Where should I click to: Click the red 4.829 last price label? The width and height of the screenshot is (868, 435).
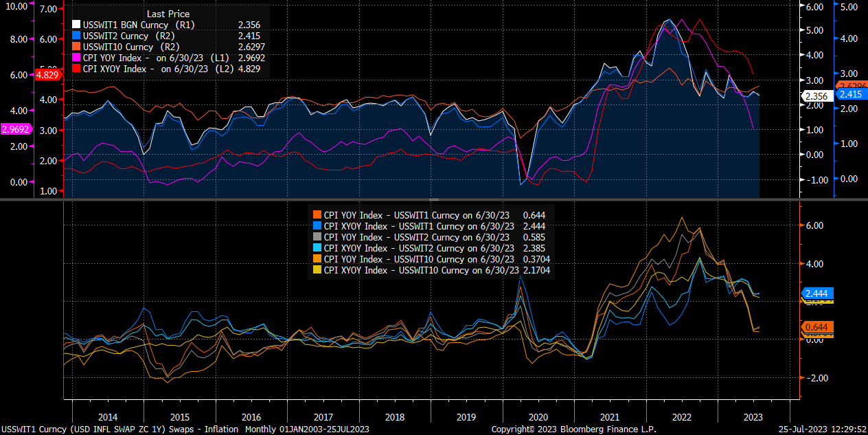[x=47, y=76]
